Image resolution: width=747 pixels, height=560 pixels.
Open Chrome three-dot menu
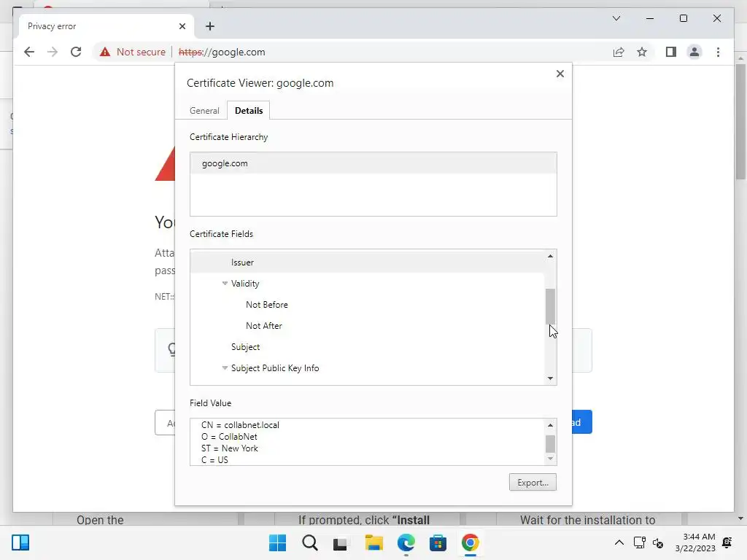(718, 52)
